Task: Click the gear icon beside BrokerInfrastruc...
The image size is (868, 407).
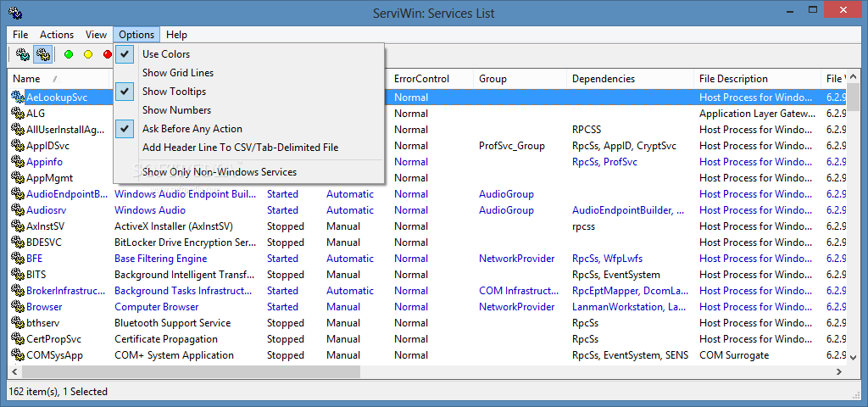Action: [x=18, y=290]
